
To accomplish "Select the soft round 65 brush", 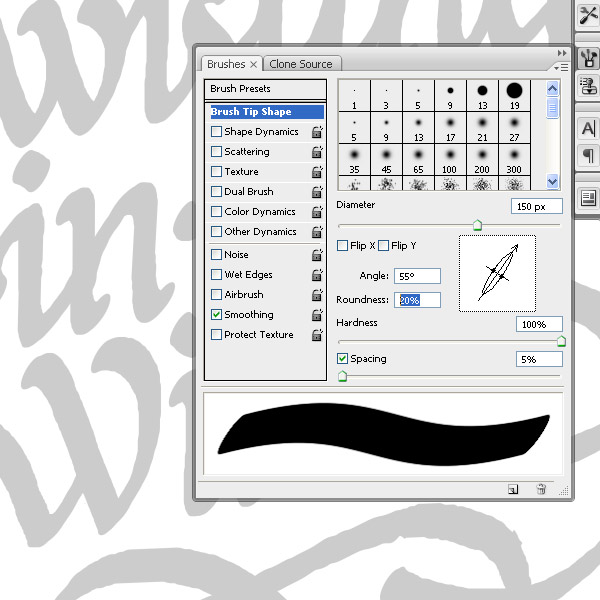I will [418, 160].
